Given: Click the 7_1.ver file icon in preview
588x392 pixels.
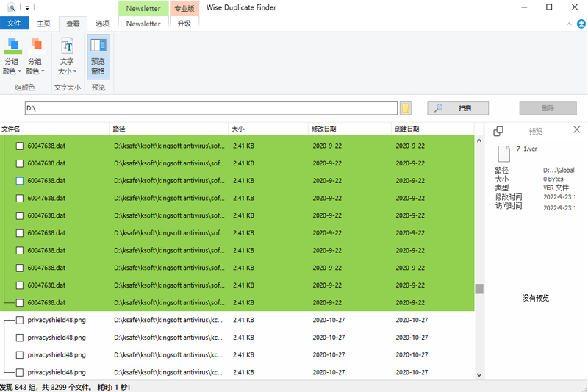Looking at the screenshot, I should (x=503, y=154).
